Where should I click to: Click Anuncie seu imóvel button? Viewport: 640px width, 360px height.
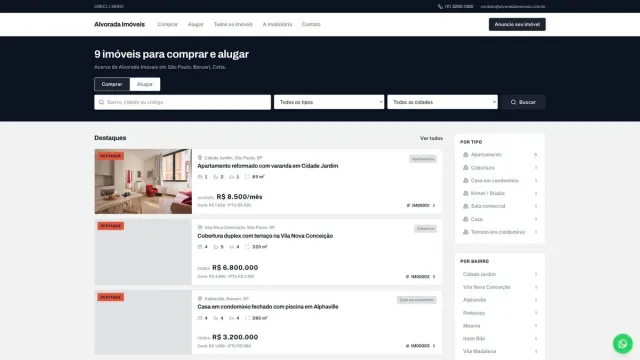point(517,24)
